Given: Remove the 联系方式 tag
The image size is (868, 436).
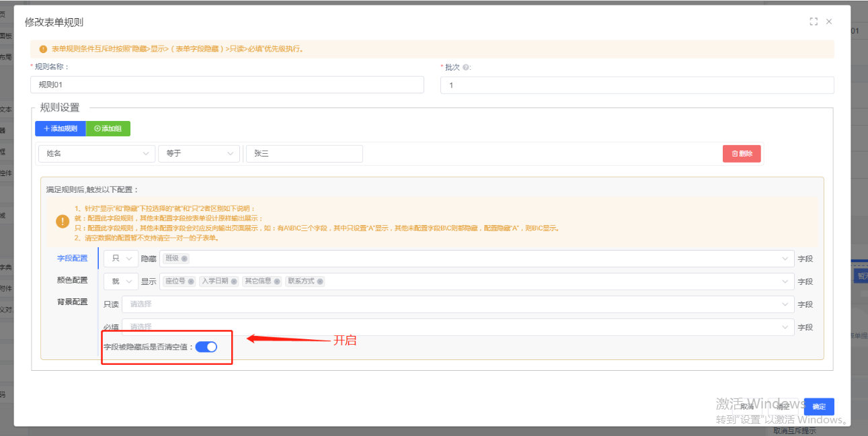Looking at the screenshot, I should (320, 281).
